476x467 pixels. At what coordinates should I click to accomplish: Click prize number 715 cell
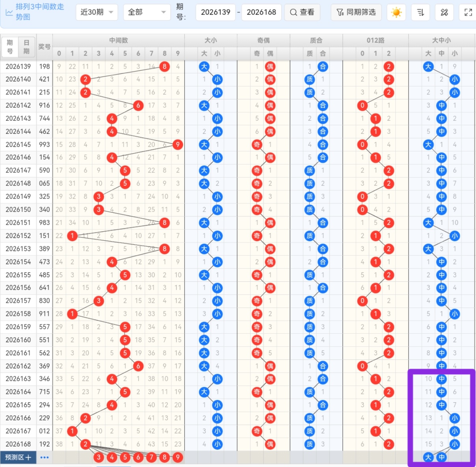[x=45, y=392]
